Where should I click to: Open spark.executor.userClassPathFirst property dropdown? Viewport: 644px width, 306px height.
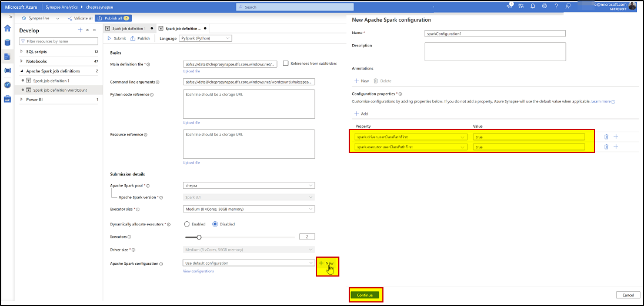(411, 147)
